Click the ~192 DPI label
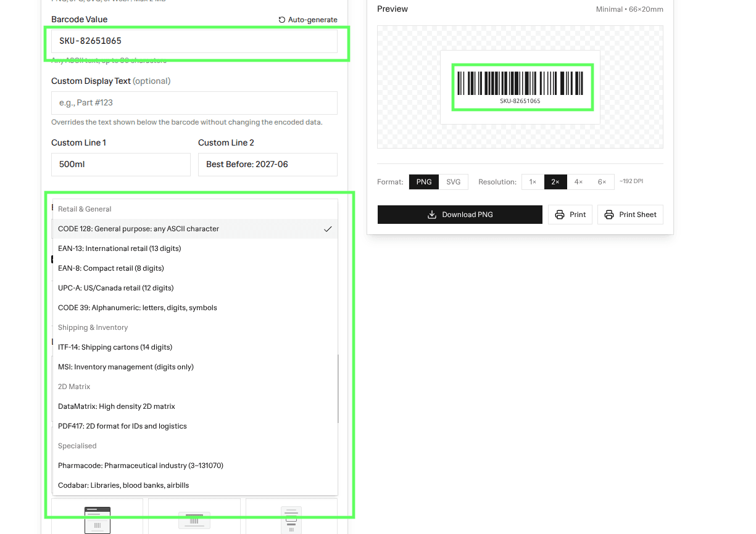756x534 pixels. [x=631, y=181]
